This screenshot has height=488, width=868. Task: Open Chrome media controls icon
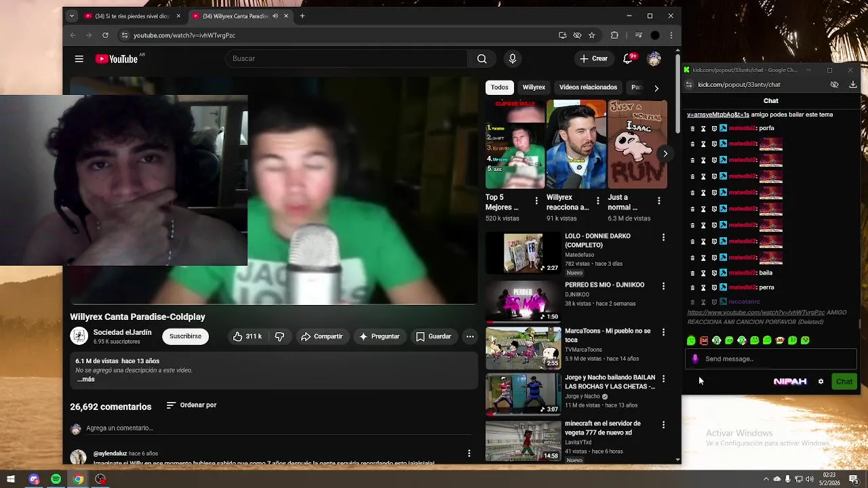click(x=638, y=35)
